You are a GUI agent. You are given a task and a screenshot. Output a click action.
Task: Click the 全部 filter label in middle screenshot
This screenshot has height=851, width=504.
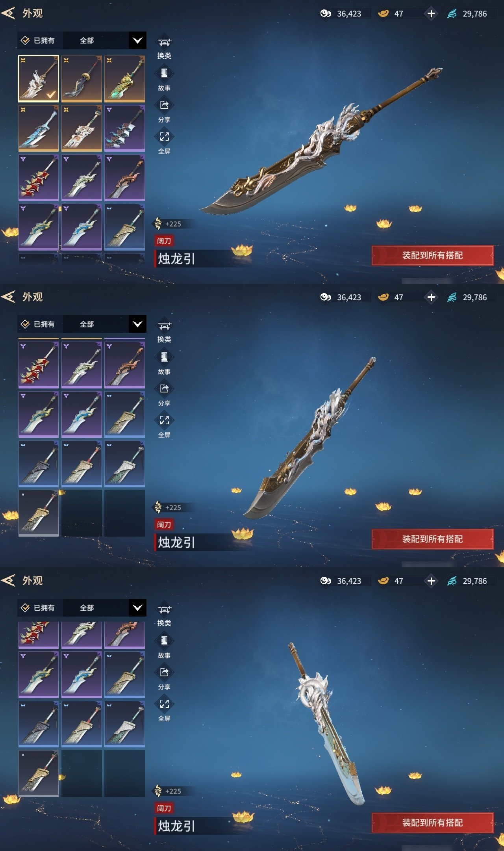87,324
